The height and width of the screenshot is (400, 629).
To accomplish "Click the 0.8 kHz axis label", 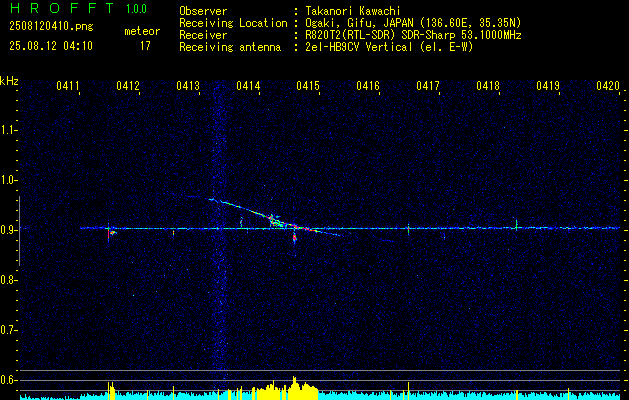I will tap(8, 280).
